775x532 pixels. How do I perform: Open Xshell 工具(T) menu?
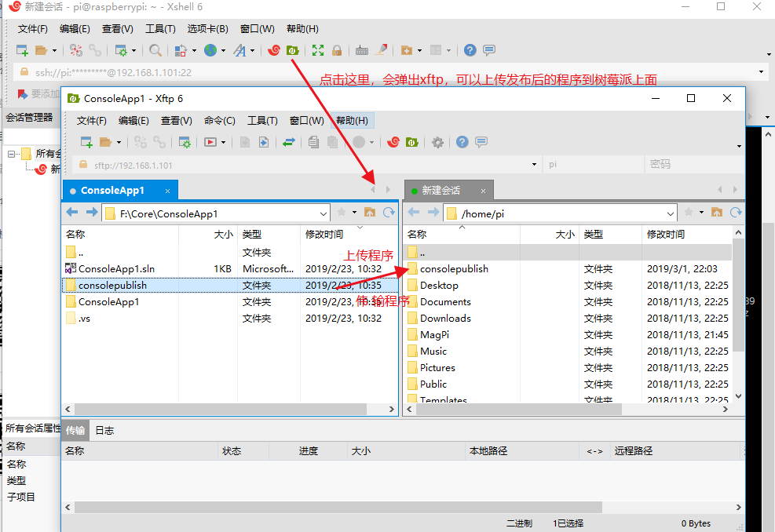[x=160, y=29]
